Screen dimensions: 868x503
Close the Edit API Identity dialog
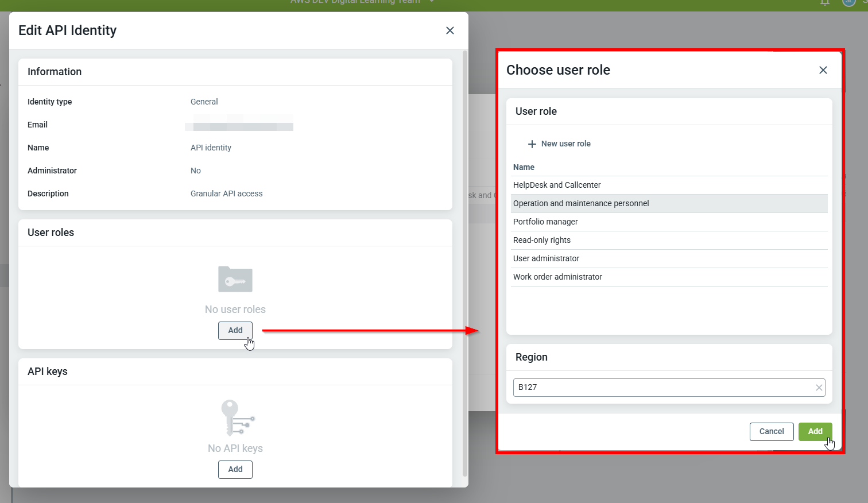click(x=450, y=30)
